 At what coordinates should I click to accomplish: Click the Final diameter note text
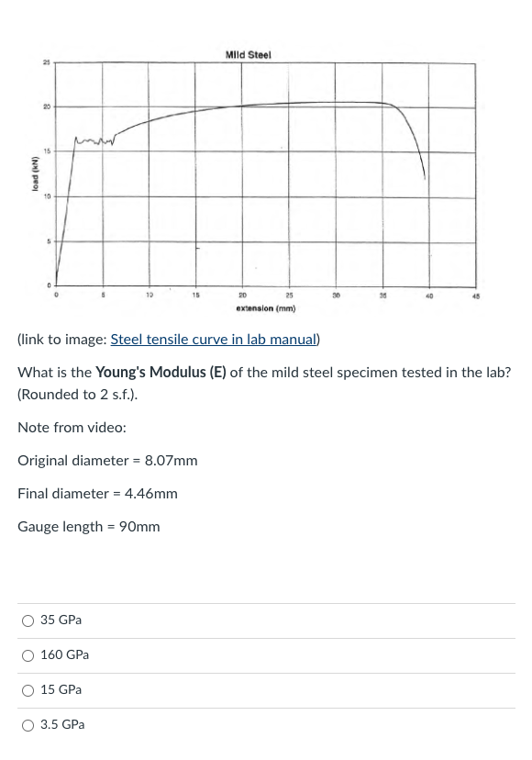point(97,493)
